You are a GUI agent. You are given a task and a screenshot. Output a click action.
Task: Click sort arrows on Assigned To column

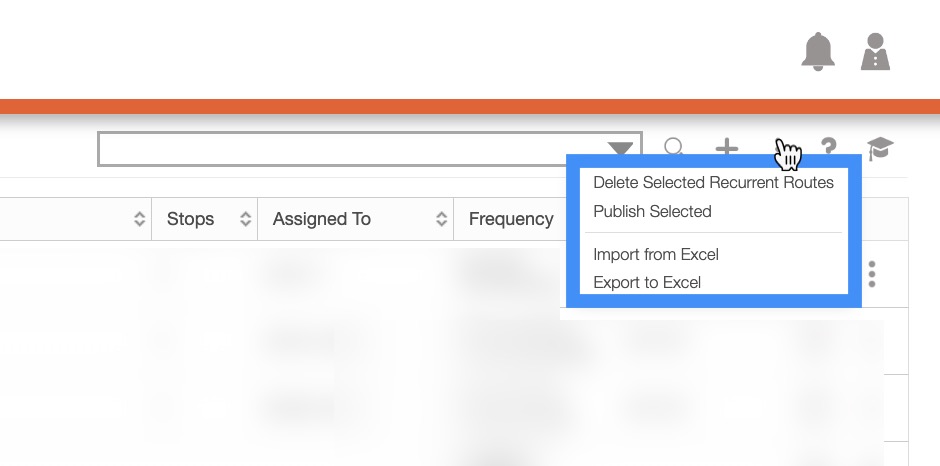click(441, 219)
